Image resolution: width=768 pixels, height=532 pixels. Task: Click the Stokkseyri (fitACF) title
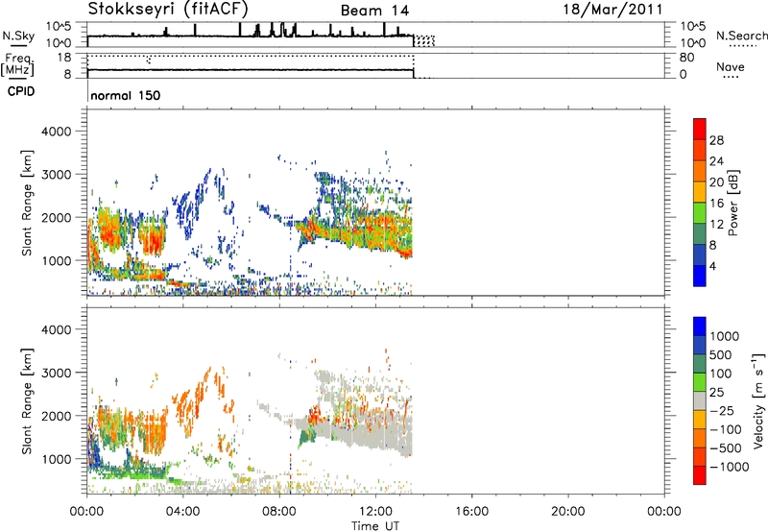pos(168,10)
